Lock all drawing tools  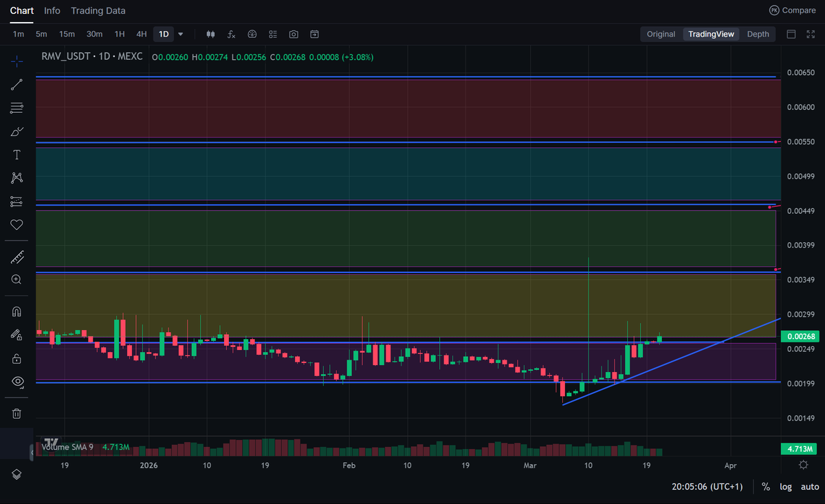click(16, 358)
